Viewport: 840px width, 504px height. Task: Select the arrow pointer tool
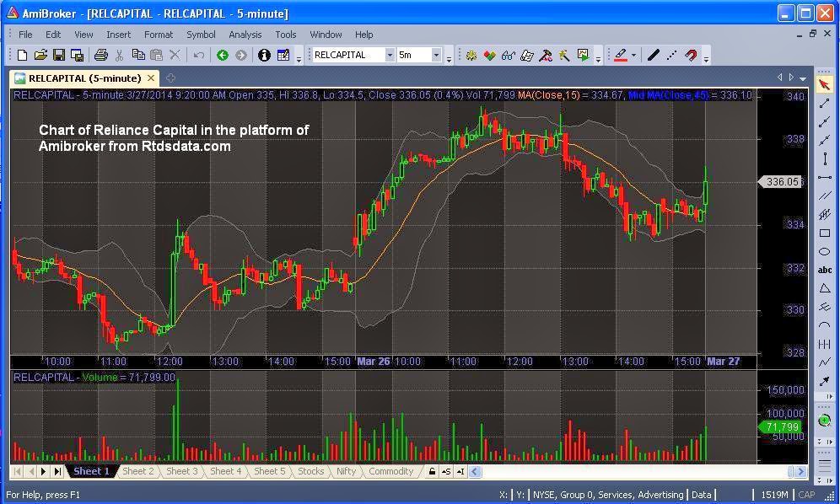tap(825, 84)
